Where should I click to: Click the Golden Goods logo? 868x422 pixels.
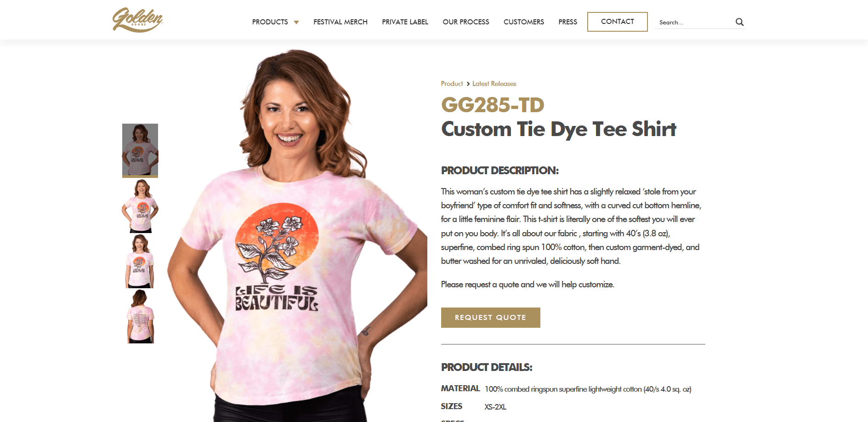click(138, 20)
